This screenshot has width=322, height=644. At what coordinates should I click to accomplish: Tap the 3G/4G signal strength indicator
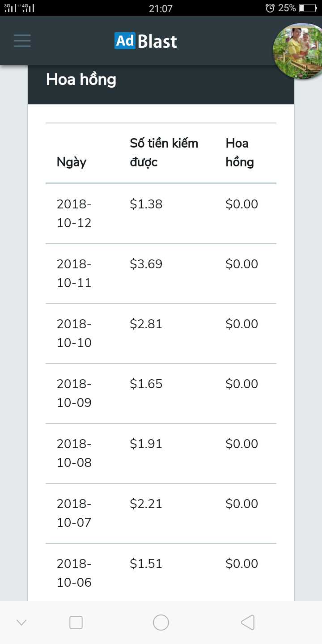click(19, 8)
